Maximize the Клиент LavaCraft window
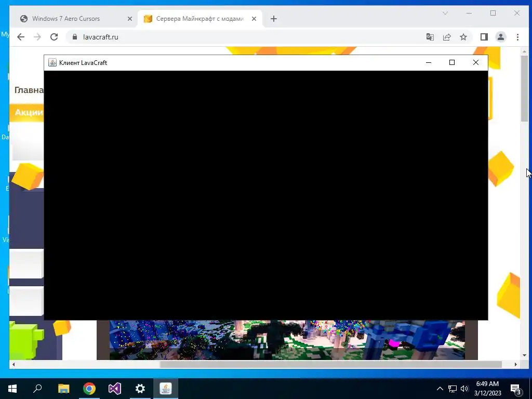Screen dimensions: 532x399 point(452,62)
